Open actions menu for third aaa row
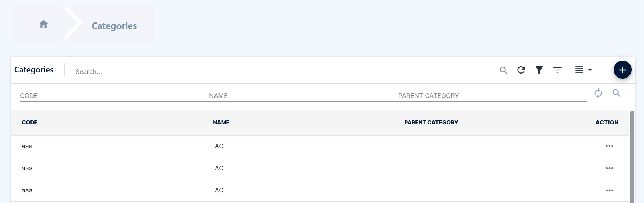This screenshot has height=203, width=644. click(610, 190)
